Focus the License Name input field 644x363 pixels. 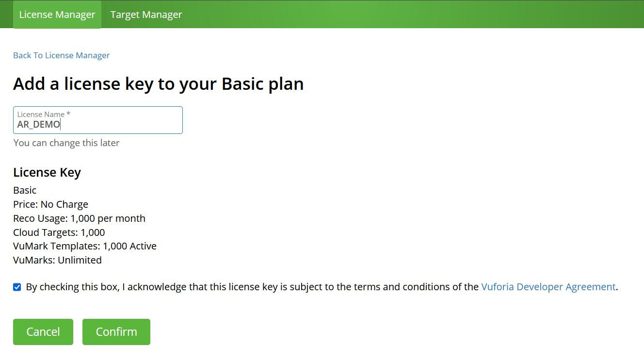tap(98, 120)
